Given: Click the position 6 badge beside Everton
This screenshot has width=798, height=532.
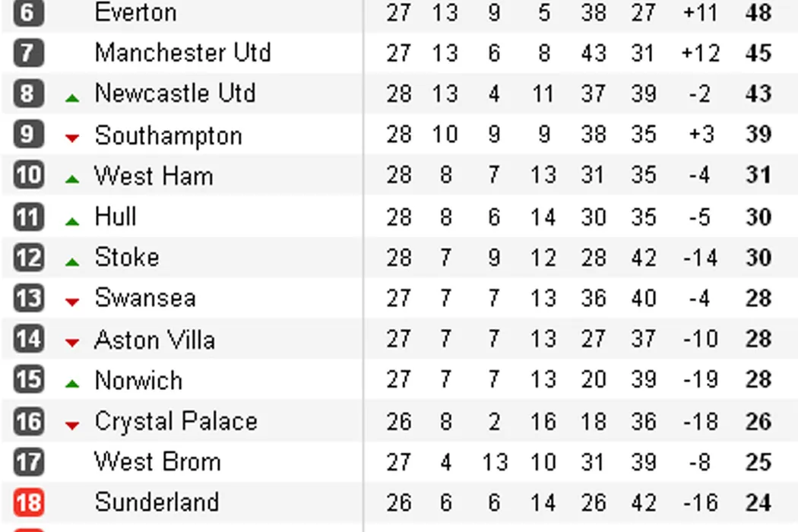Looking at the screenshot, I should tap(28, 13).
